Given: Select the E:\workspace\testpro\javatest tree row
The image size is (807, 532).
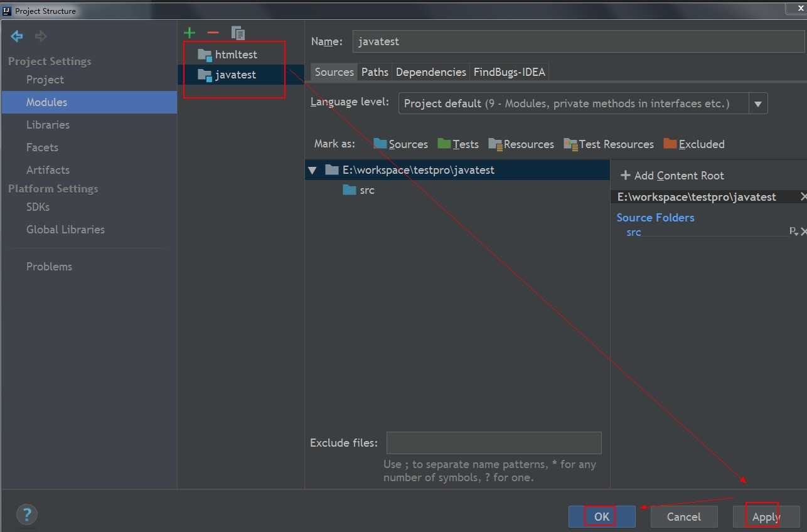Looking at the screenshot, I should click(x=457, y=170).
